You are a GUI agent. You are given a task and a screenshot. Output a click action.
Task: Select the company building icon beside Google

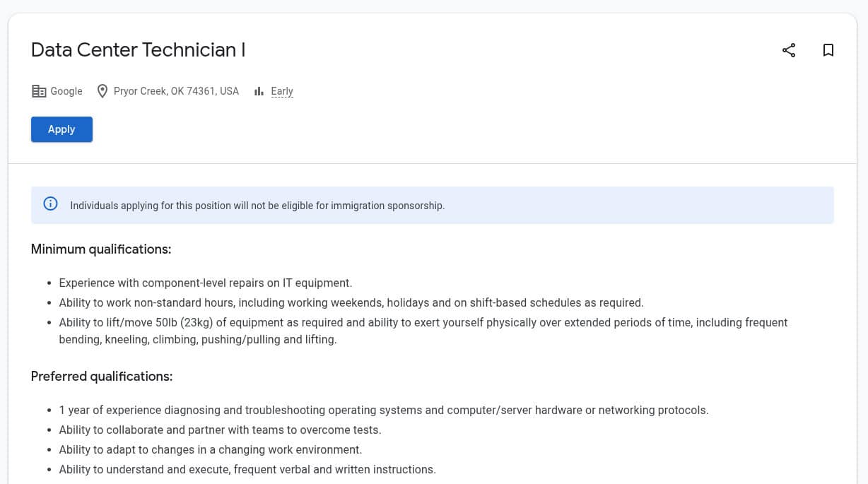coord(39,90)
